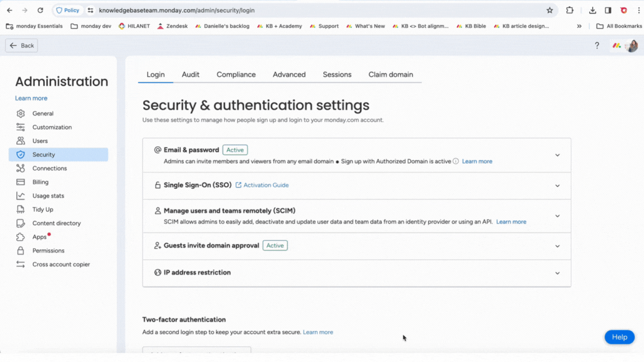Open Learn more under Two-factor authentication
Image resolution: width=644 pixels, height=362 pixels.
tap(318, 332)
